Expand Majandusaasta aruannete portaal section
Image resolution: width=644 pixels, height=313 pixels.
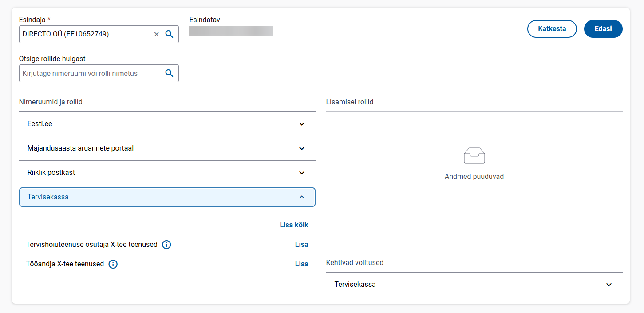pyautogui.click(x=302, y=148)
